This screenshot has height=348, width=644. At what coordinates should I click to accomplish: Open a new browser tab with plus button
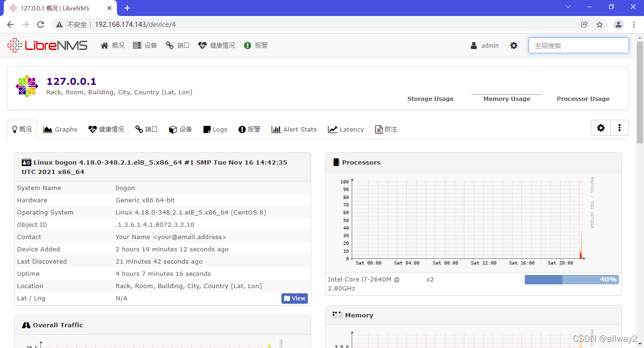tap(127, 8)
